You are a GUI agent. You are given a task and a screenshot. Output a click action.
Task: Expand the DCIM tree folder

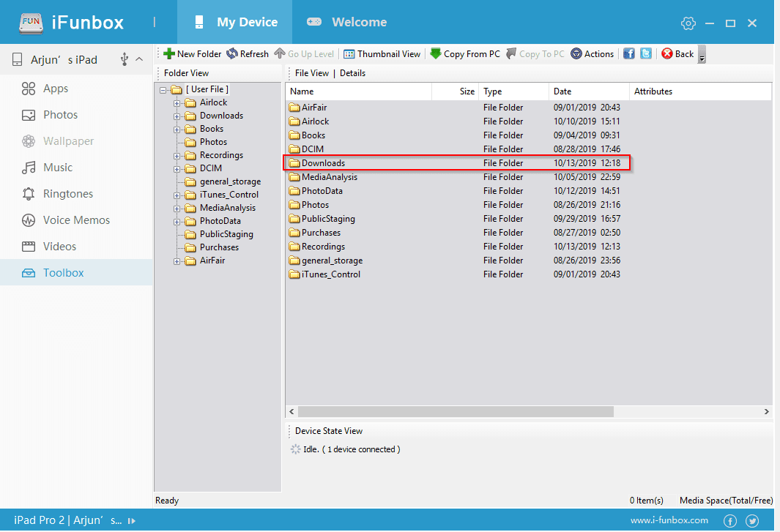177,170
